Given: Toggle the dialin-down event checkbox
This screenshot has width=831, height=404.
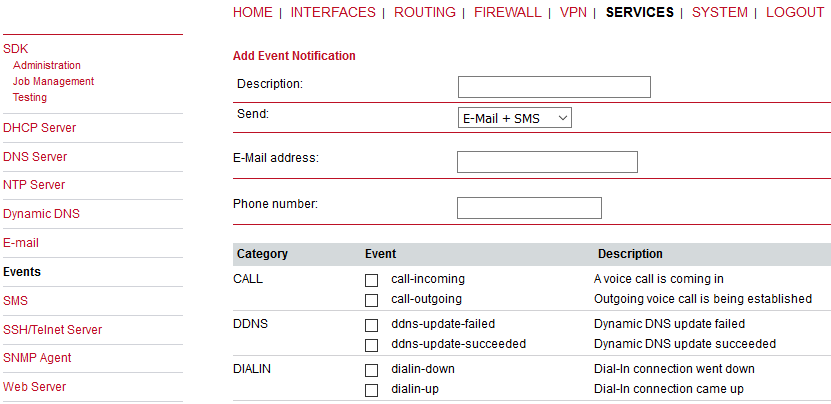Looking at the screenshot, I should pyautogui.click(x=371, y=369).
